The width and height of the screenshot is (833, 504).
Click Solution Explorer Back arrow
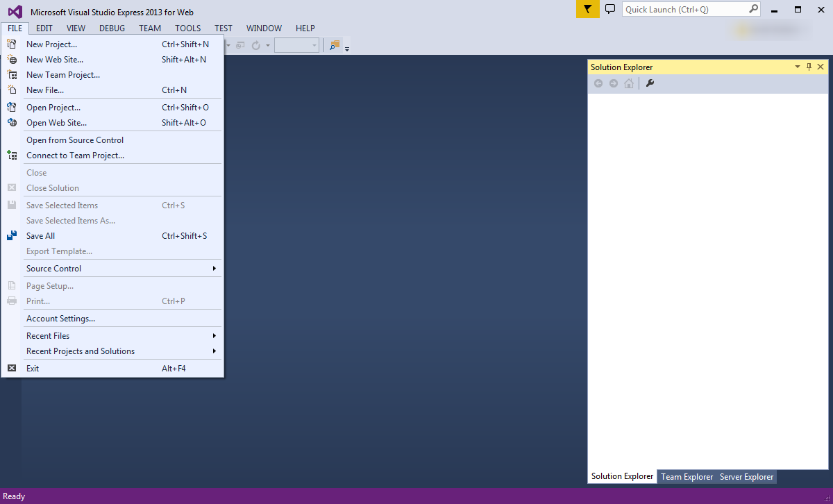598,83
